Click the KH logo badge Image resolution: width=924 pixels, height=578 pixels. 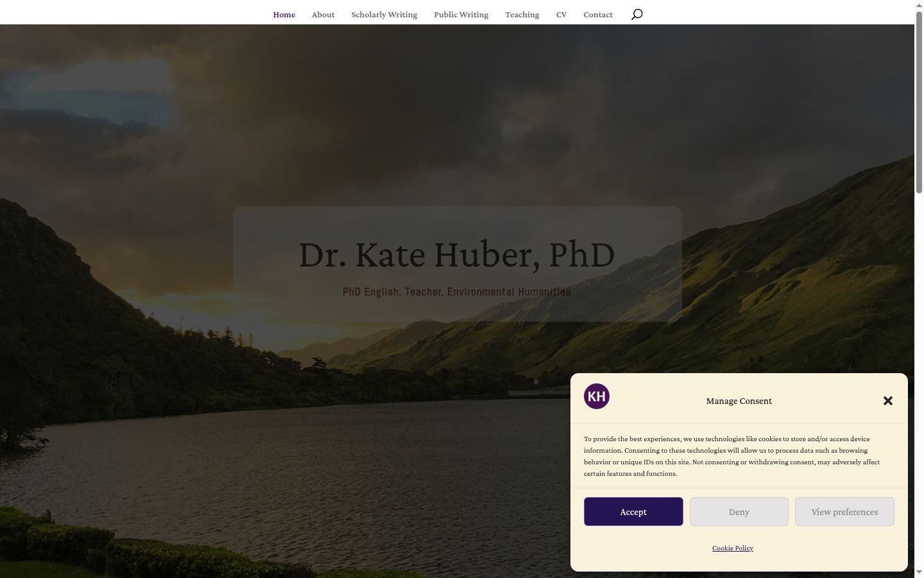point(597,396)
